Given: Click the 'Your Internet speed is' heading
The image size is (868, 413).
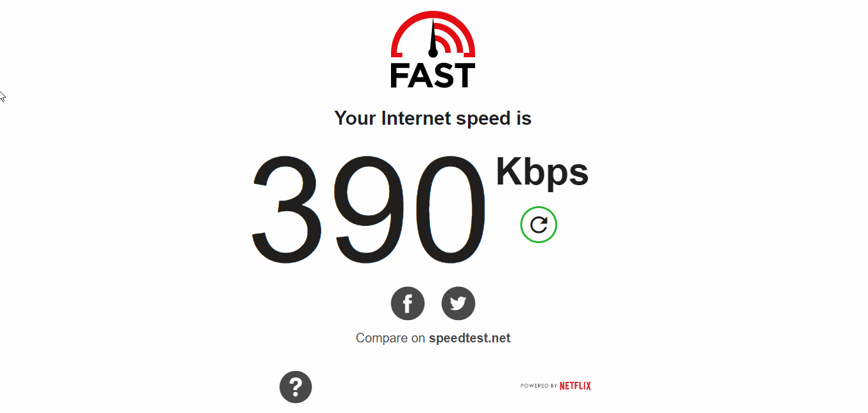Looking at the screenshot, I should point(433,118).
